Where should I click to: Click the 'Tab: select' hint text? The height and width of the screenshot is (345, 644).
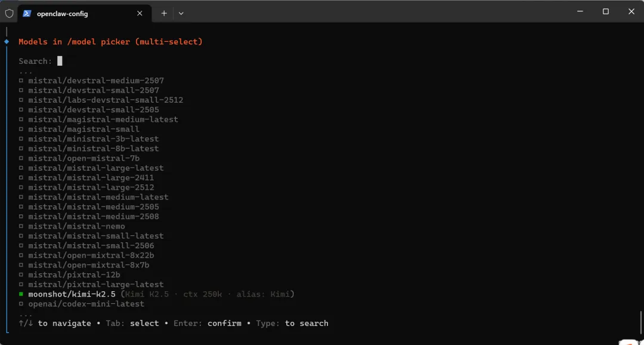tap(132, 323)
